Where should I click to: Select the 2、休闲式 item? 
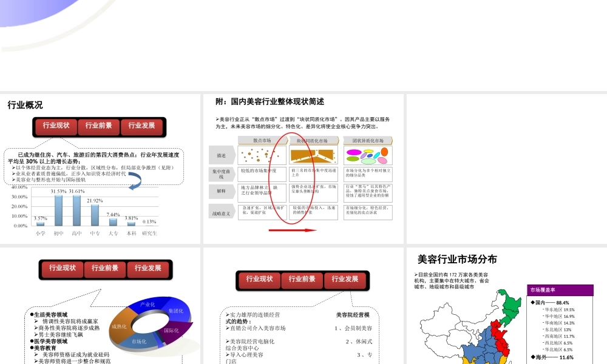tap(359, 342)
